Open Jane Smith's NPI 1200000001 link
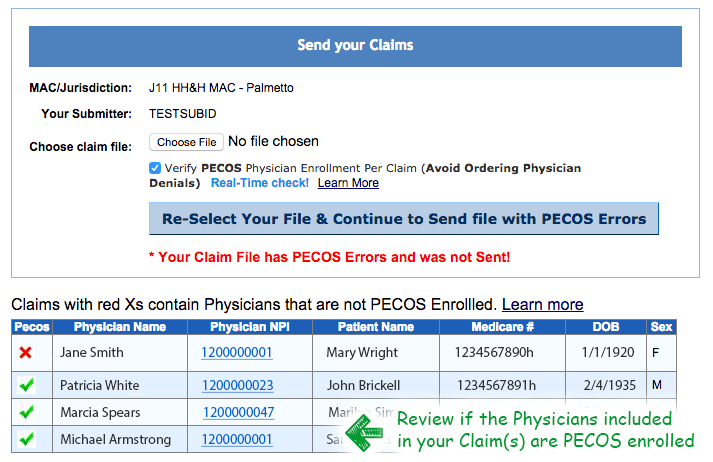713x462 pixels. coord(236,352)
